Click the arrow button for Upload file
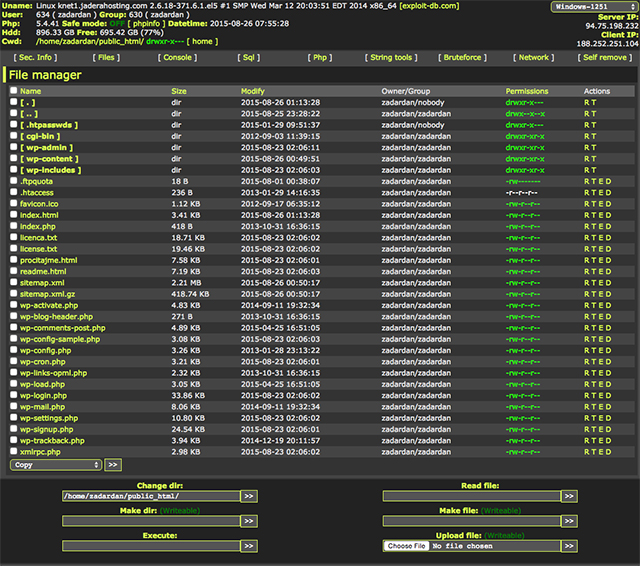This screenshot has width=640, height=566. point(569,546)
